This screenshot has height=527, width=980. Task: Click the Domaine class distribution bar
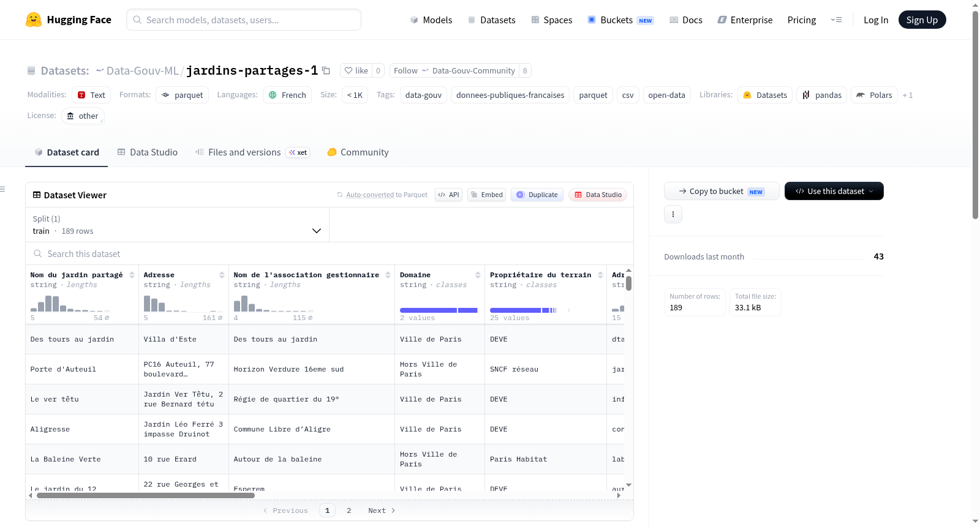439,310
